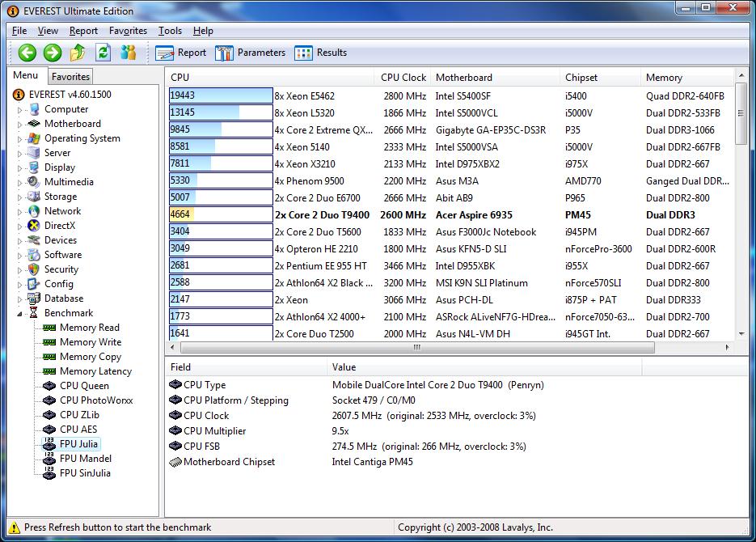Select the Display tree icon
Viewport: 756px width, 542px height.
tap(34, 167)
